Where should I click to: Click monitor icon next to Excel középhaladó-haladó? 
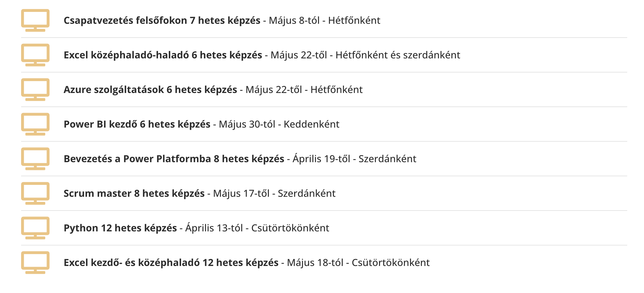pyautogui.click(x=35, y=55)
